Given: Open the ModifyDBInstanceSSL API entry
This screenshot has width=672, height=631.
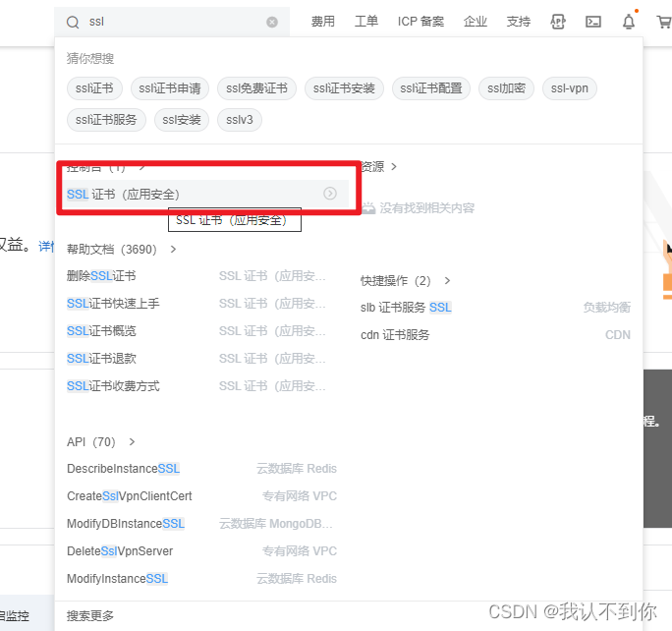Looking at the screenshot, I should tap(126, 524).
